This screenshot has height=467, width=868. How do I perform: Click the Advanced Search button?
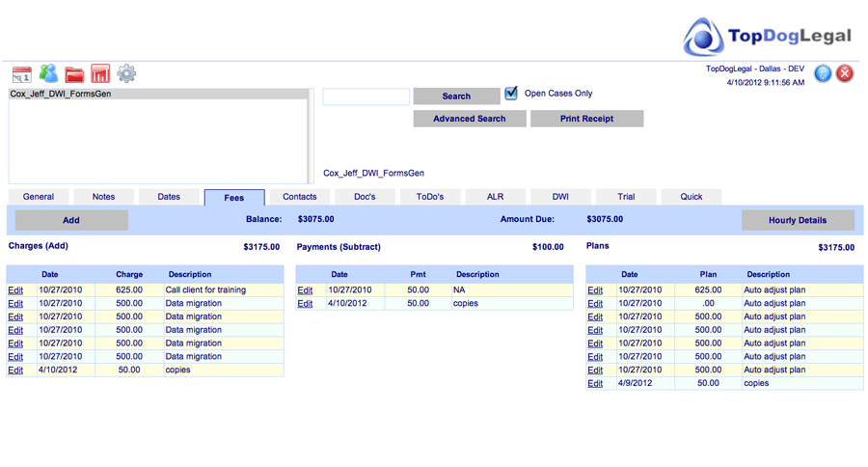(470, 119)
